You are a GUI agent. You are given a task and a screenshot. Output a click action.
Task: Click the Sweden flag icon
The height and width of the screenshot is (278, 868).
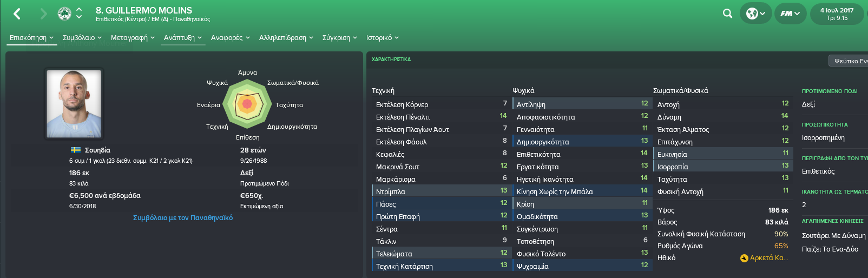(76, 150)
